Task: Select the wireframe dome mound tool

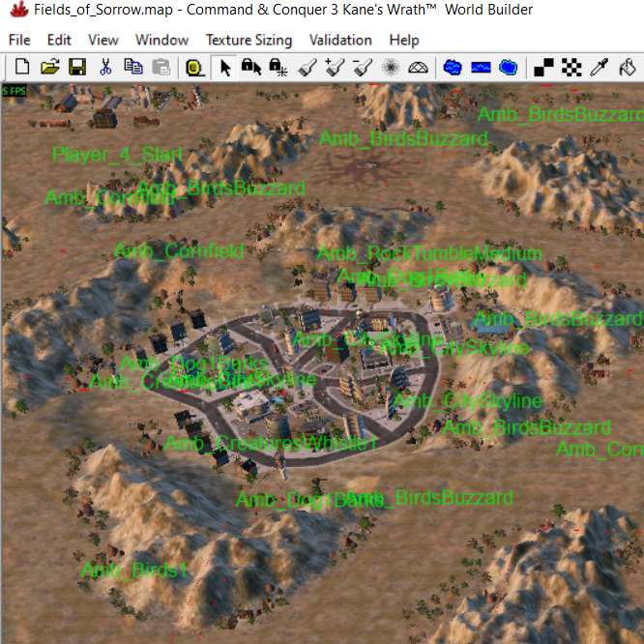Action: coord(418,68)
